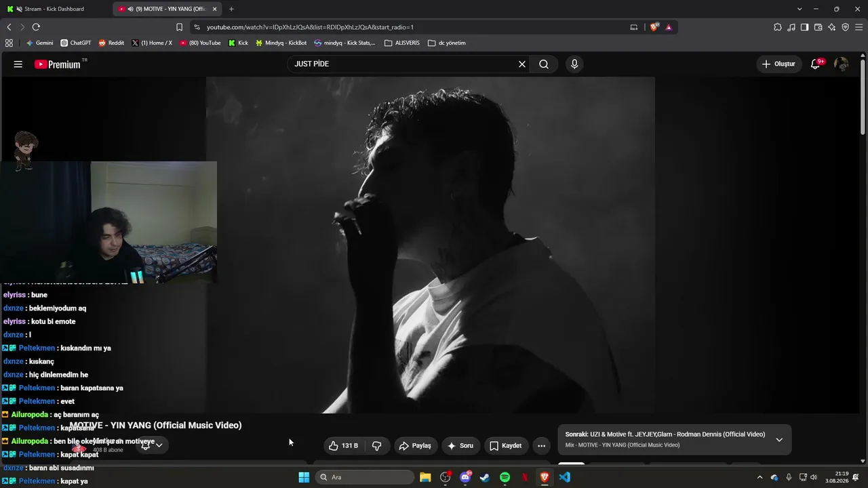This screenshot has width=868, height=488.
Task: Open the YouTube account avatar menu
Action: tap(842, 64)
